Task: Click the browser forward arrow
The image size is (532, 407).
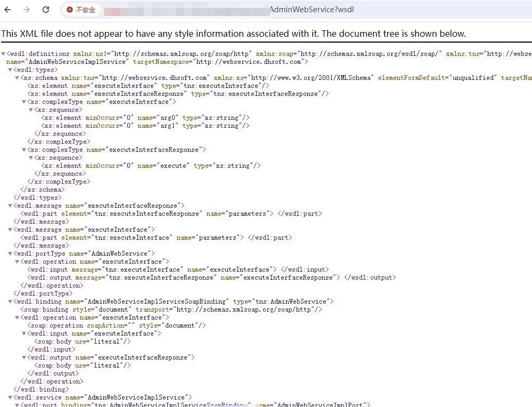Action: pos(27,10)
